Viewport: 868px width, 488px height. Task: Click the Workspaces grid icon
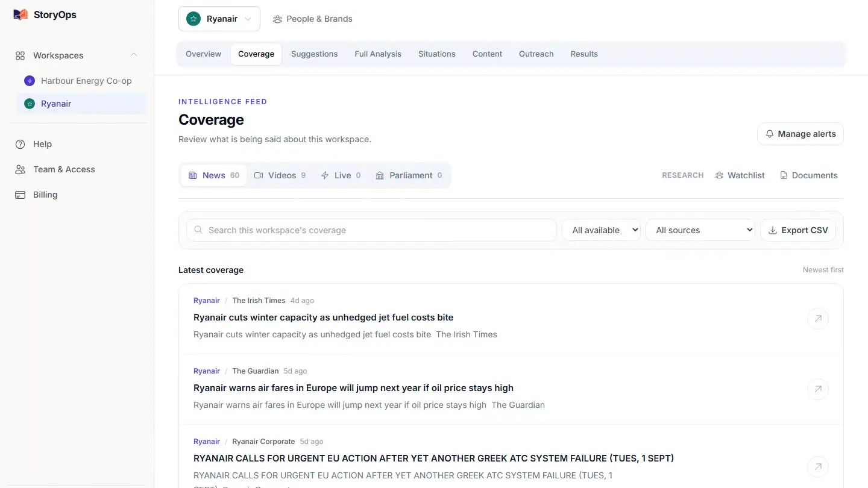[20, 55]
